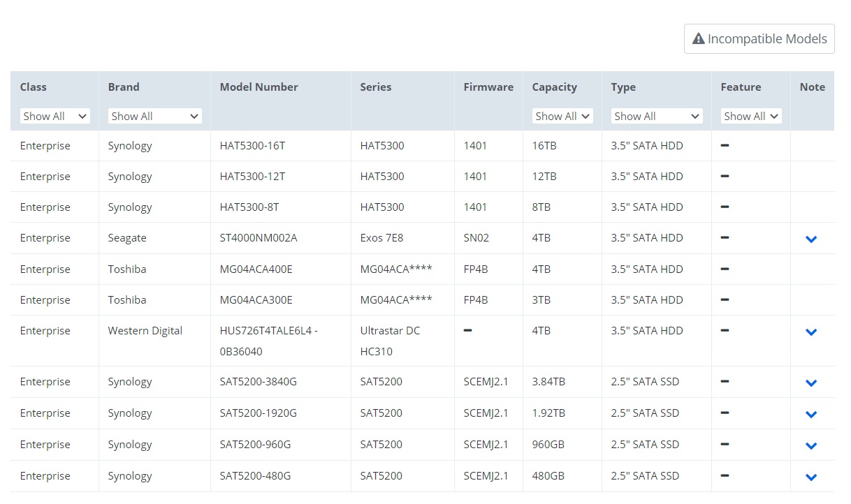Click the 12TB capacity cell
This screenshot has height=504, width=851.
click(x=544, y=177)
